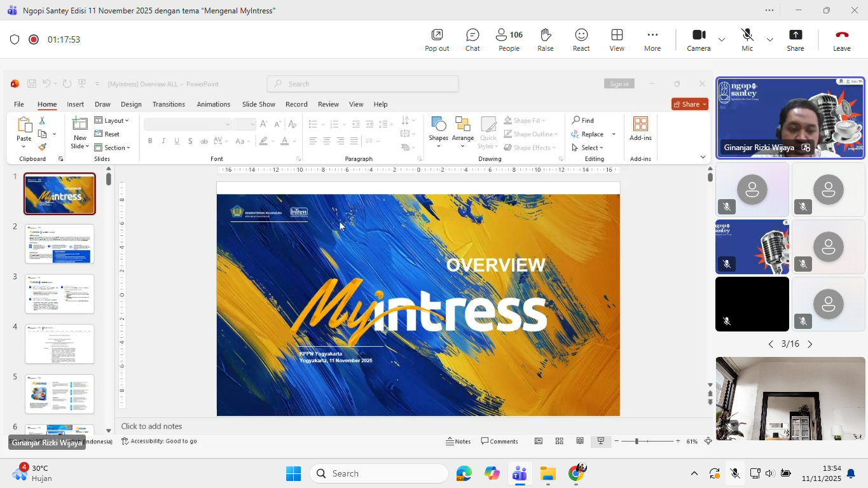The width and height of the screenshot is (868, 488).
Task: Expand the Camera options arrow
Action: coord(722,39)
